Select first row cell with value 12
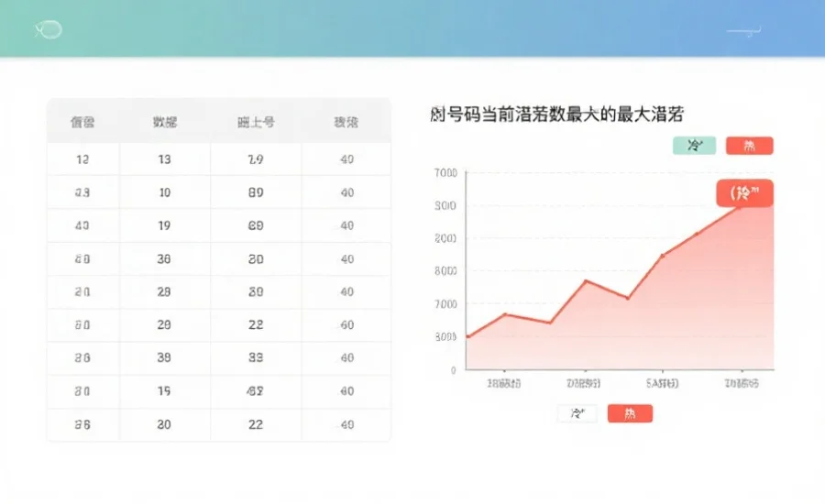Image resolution: width=825 pixels, height=504 pixels. pyautogui.click(x=82, y=159)
